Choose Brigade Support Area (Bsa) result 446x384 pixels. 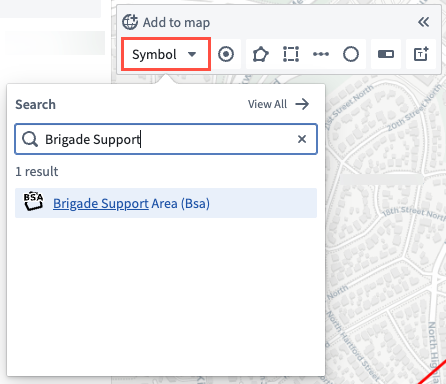click(166, 203)
